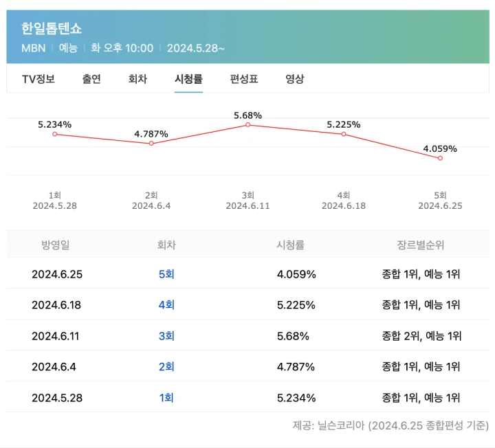This screenshot has width=495, height=448.
Task: Click the 5회 row ranking cell
Action: click(x=421, y=274)
